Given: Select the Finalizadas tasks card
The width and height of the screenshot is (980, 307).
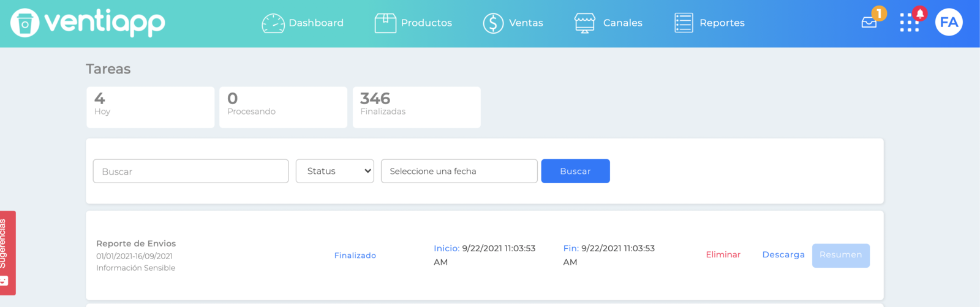Looking at the screenshot, I should [x=417, y=107].
